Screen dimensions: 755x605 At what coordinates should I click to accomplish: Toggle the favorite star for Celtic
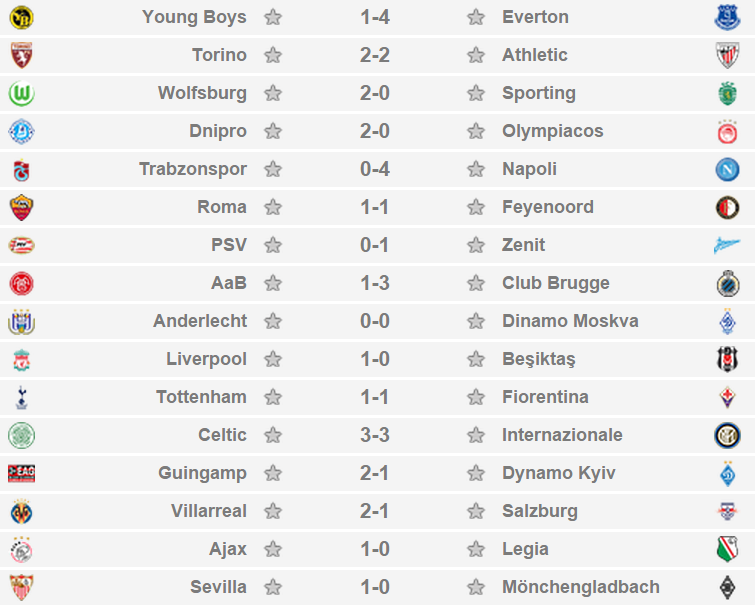pos(272,435)
